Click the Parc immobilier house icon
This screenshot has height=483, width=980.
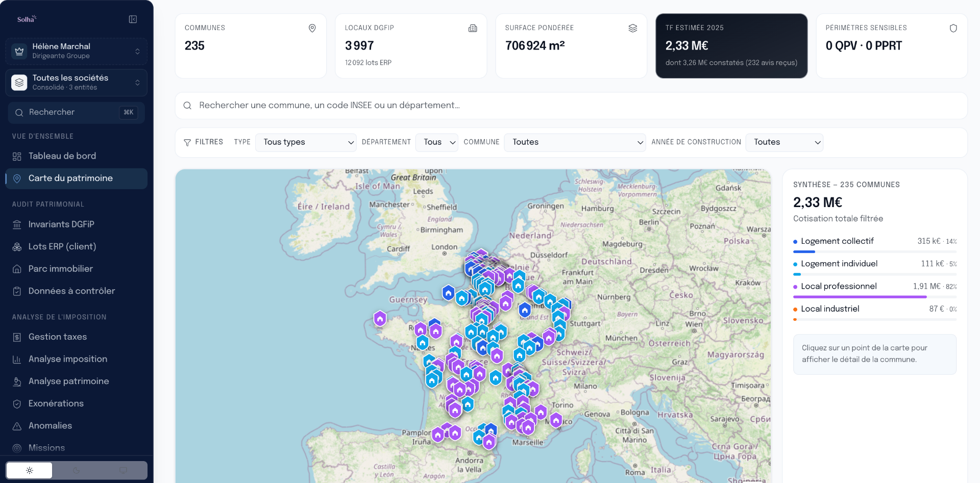click(17, 269)
